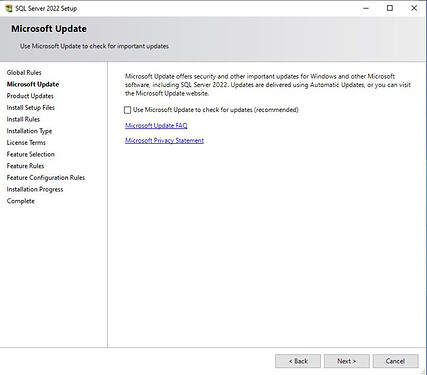Cancel the SQL Server setup
427x375 pixels.
pos(395,361)
